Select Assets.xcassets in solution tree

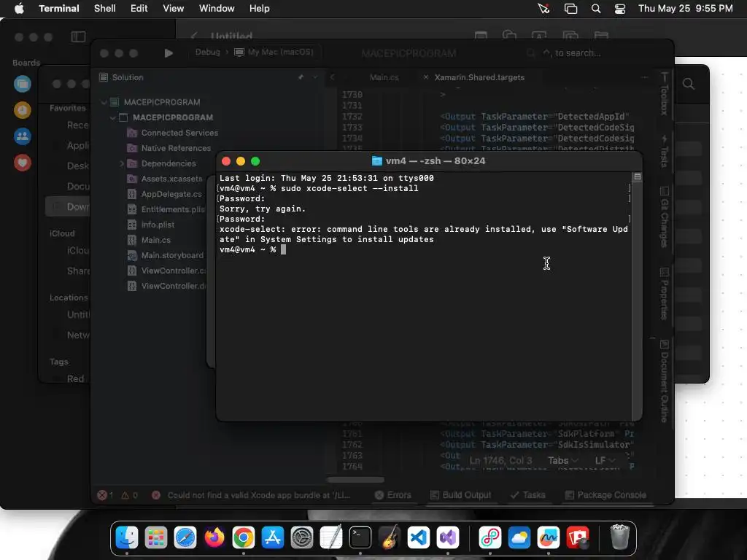[171, 179]
